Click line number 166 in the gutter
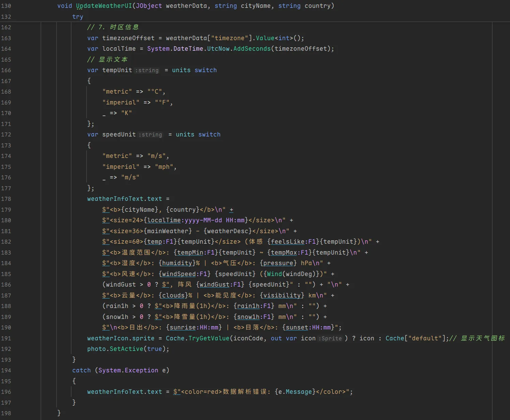510x420 pixels. coord(6,70)
